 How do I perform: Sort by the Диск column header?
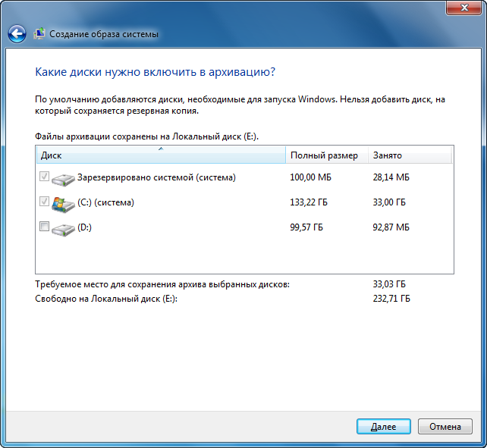(x=161, y=155)
